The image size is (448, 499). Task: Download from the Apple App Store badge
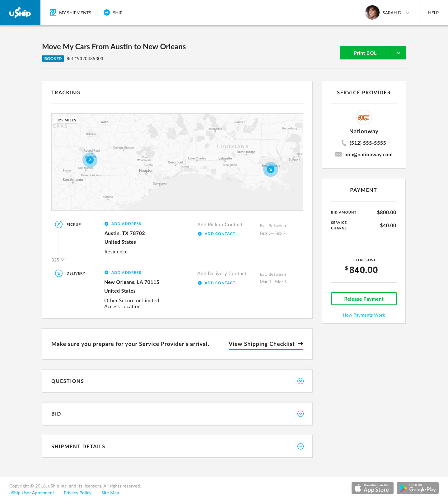click(372, 488)
